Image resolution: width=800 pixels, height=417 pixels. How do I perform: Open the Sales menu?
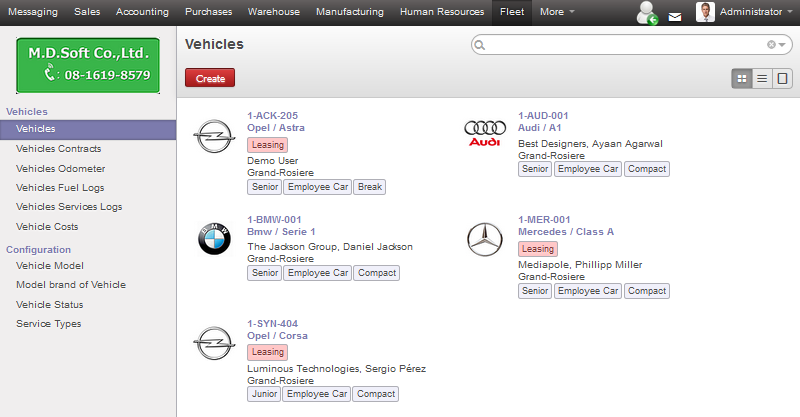pyautogui.click(x=87, y=12)
